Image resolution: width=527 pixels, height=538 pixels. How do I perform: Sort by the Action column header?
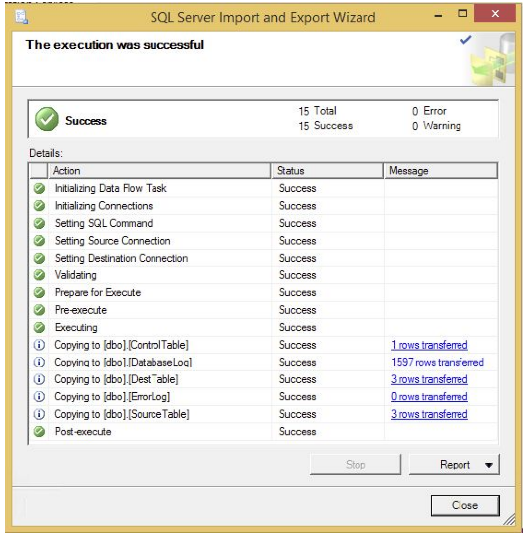(160, 171)
